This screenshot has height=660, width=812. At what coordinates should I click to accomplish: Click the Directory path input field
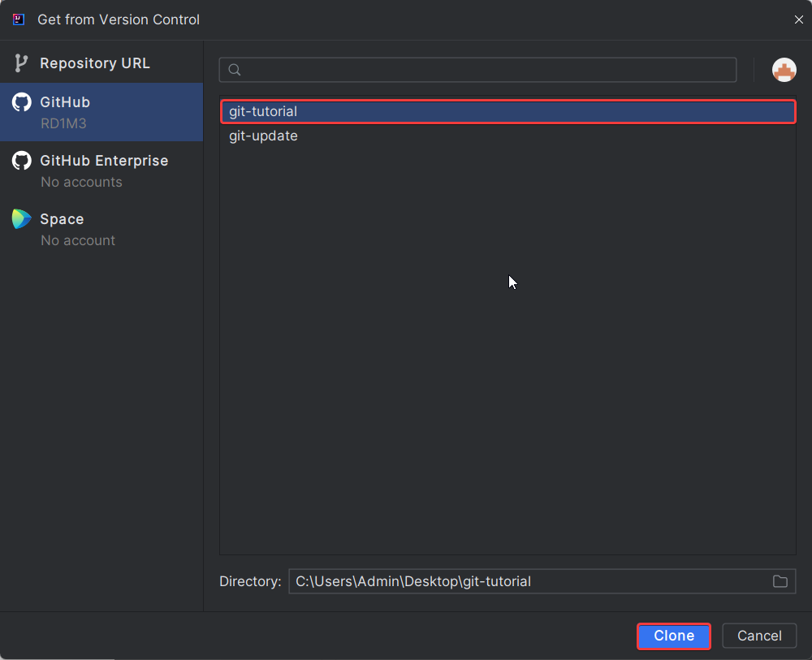tap(542, 581)
